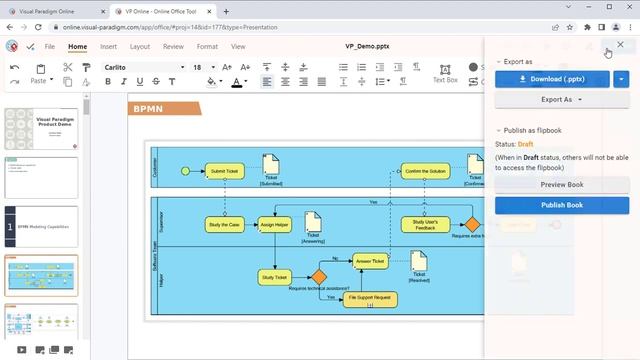Click the increase indent icon

(398, 67)
